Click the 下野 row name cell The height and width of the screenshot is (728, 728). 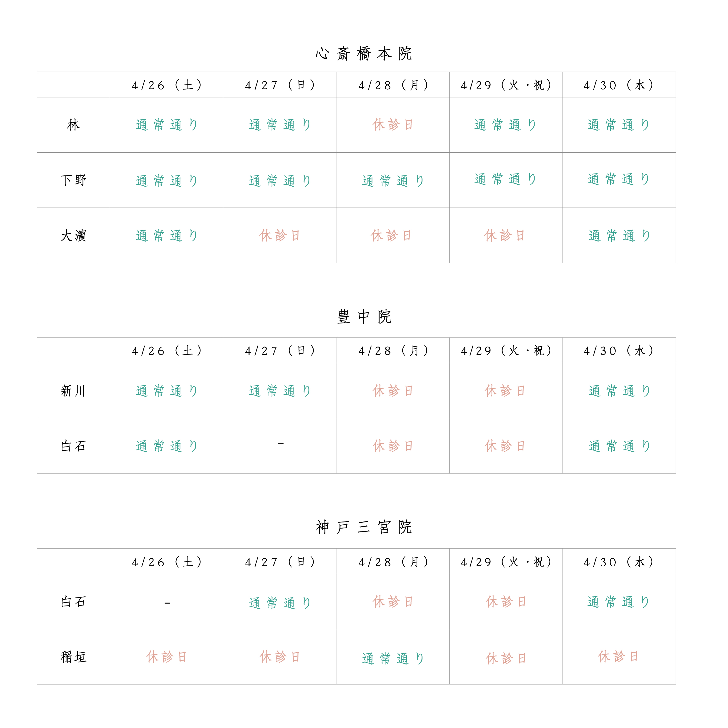[74, 180]
